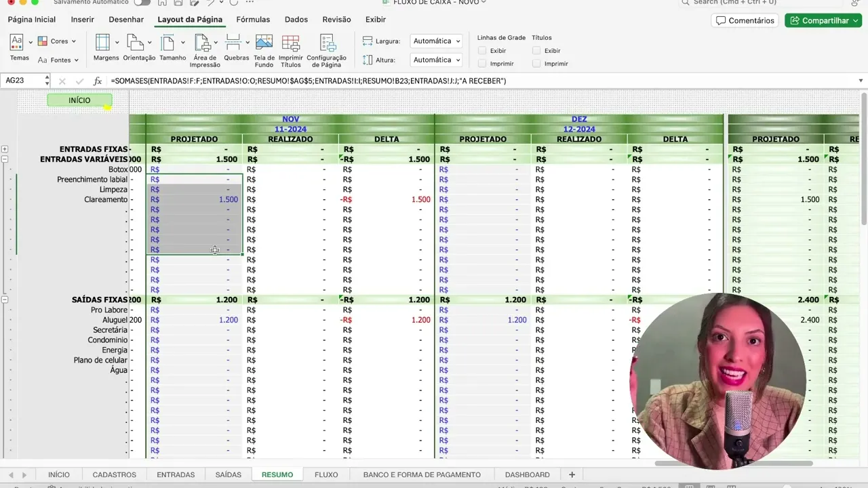Select the Preenchimento labial row label
The height and width of the screenshot is (488, 868).
pos(92,180)
